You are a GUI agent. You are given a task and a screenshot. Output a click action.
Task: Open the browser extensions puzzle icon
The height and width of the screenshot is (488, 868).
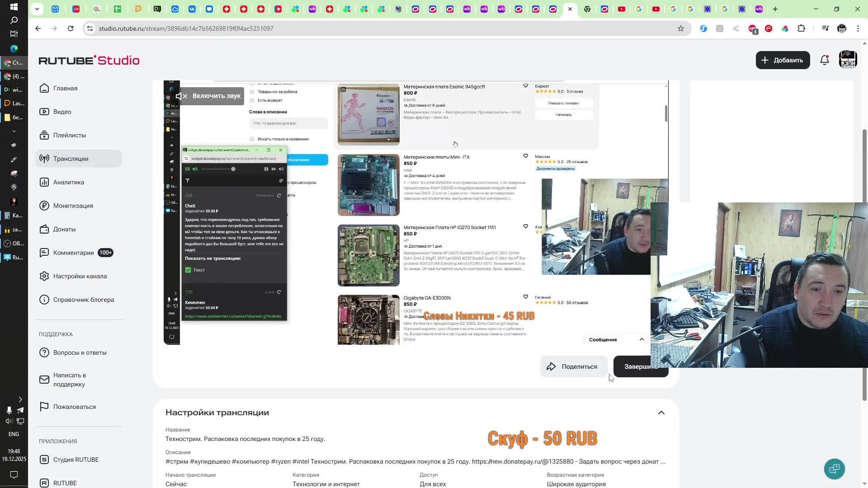[801, 28]
